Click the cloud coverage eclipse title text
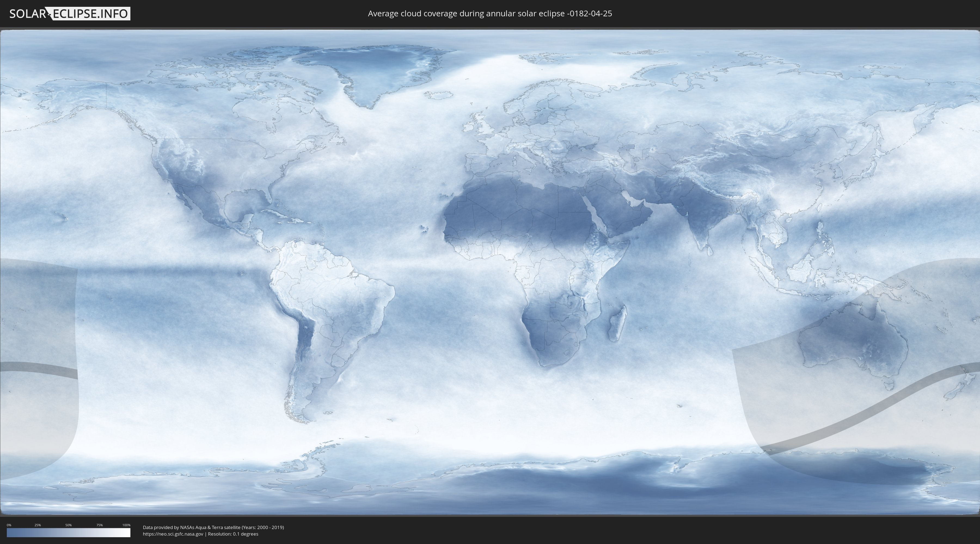The height and width of the screenshot is (544, 980). click(490, 14)
